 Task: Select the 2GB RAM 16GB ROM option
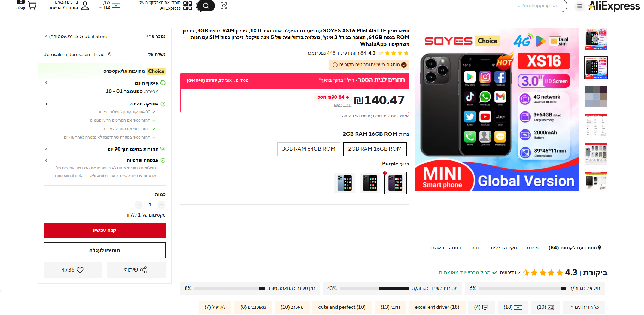[375, 149]
